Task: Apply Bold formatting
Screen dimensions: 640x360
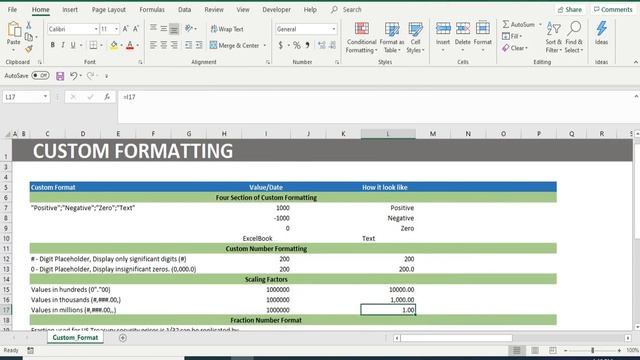Action: (x=52, y=45)
